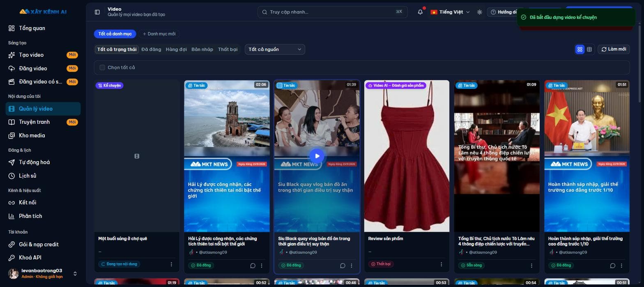Click the Làm mới refresh button
The width and height of the screenshot is (644, 287).
click(x=614, y=49)
